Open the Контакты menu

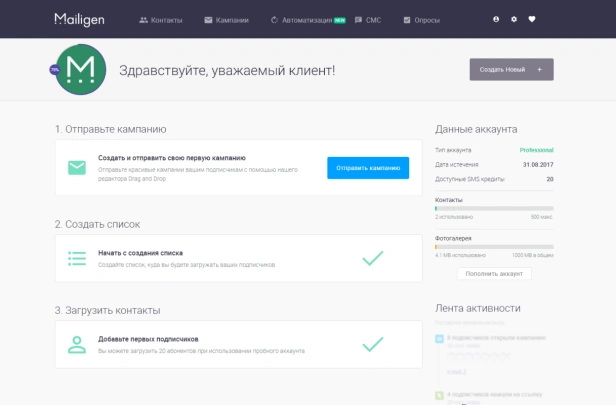pos(161,20)
